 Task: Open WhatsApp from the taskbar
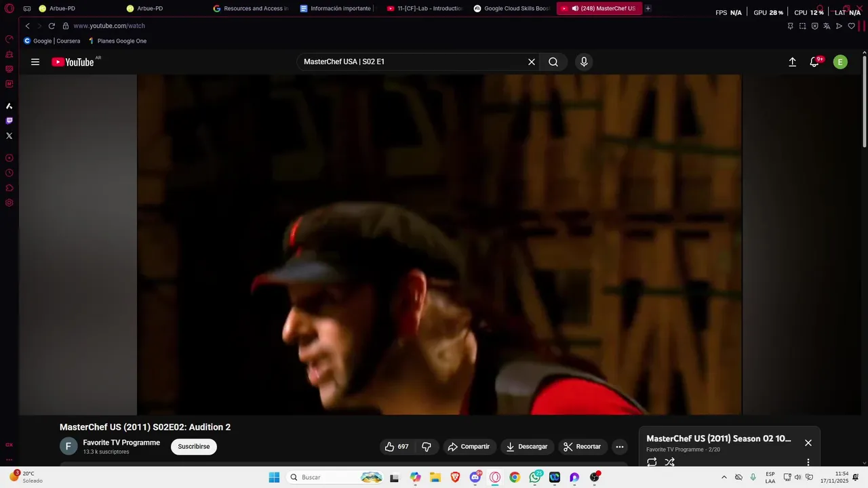point(535,477)
